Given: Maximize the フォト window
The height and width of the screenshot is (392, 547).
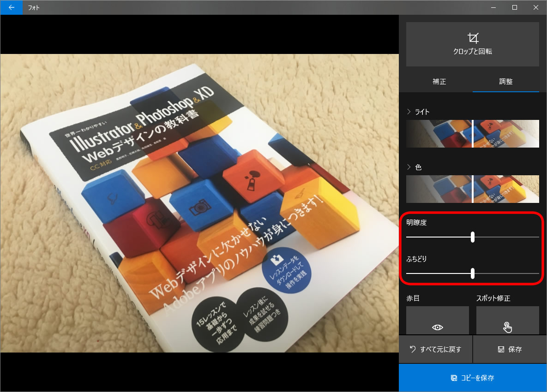Looking at the screenshot, I should (514, 7).
